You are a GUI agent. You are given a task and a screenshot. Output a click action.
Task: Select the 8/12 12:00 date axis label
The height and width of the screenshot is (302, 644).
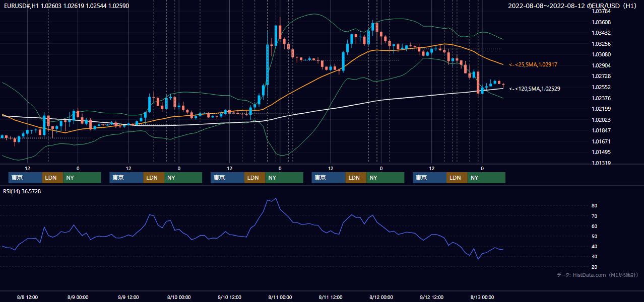431,297
